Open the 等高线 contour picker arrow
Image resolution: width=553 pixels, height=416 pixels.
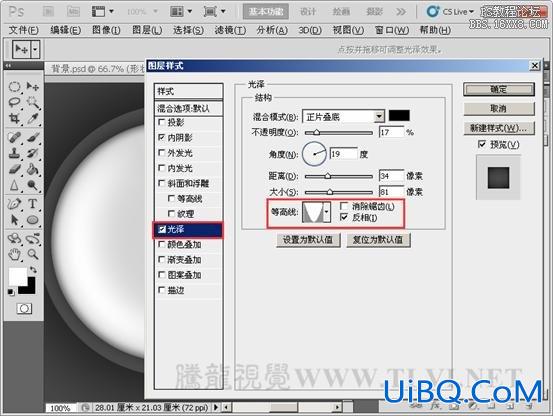(327, 212)
